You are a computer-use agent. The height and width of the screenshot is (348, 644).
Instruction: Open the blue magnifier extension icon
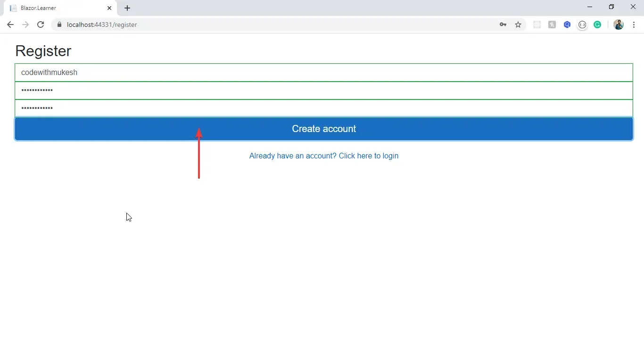pyautogui.click(x=567, y=25)
